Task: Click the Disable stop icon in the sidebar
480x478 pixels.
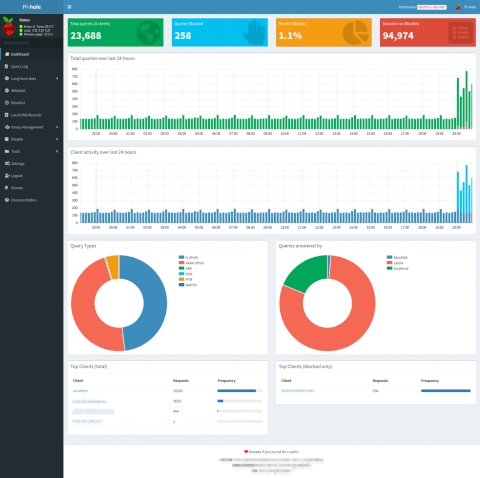Action: tap(7, 139)
